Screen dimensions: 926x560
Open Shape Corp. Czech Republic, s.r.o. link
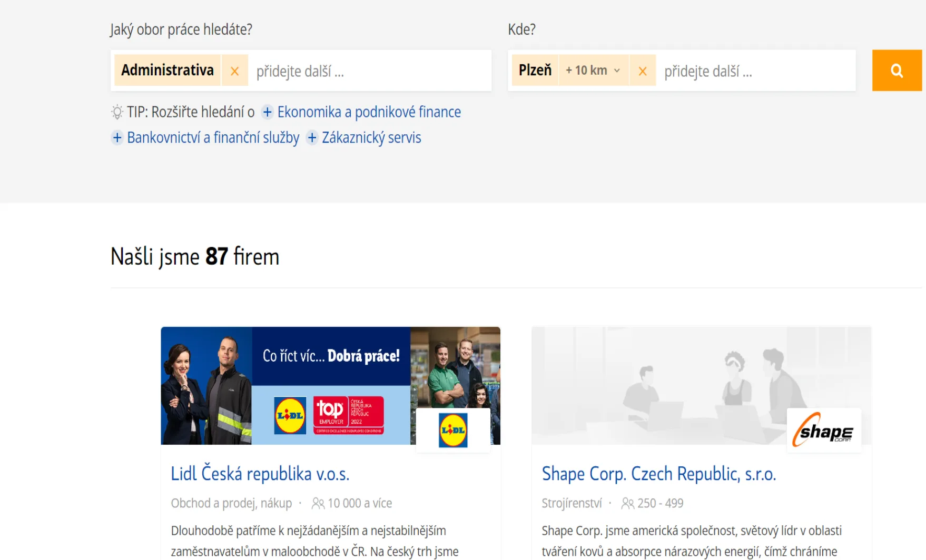click(658, 474)
